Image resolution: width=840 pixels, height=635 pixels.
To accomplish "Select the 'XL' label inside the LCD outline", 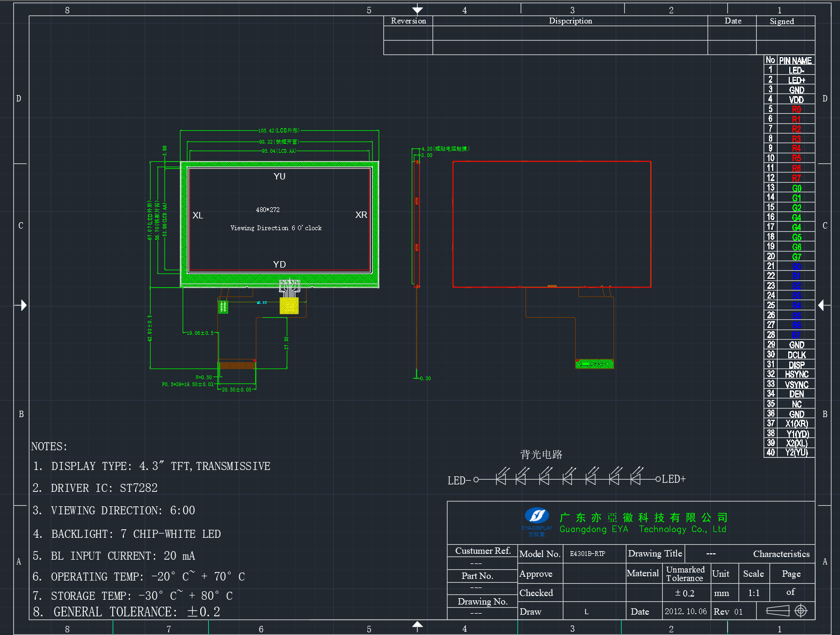I will click(x=198, y=215).
